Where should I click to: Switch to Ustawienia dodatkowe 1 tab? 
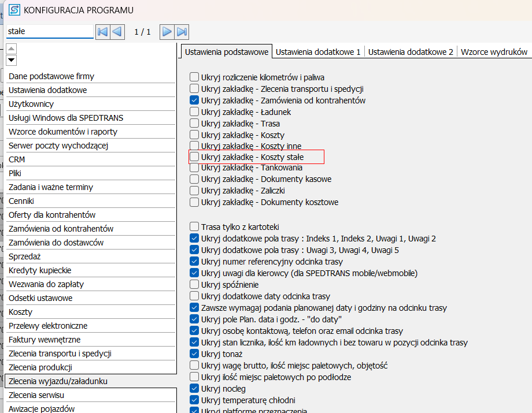tap(318, 52)
